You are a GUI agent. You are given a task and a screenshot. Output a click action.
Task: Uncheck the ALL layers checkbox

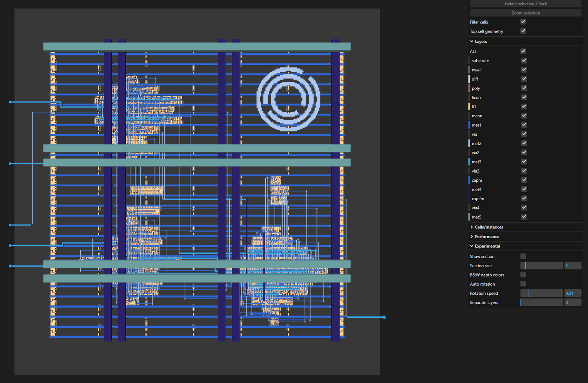[x=523, y=51]
